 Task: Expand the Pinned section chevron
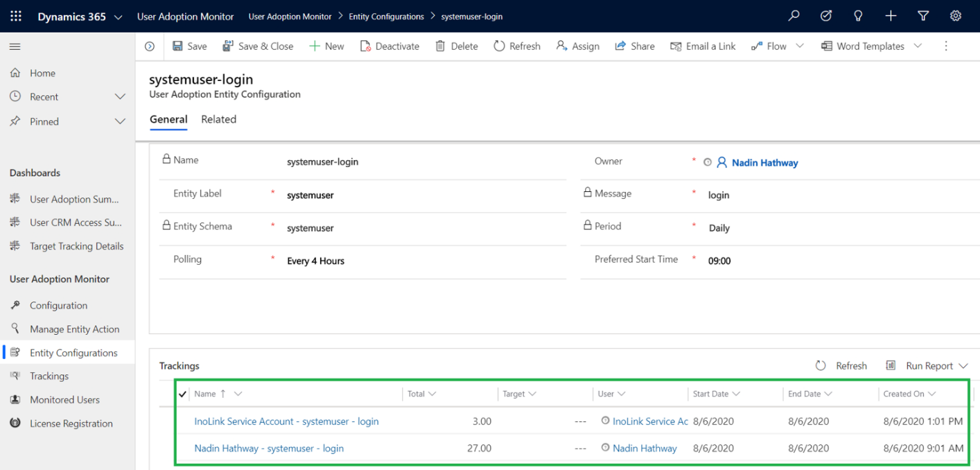tap(120, 121)
